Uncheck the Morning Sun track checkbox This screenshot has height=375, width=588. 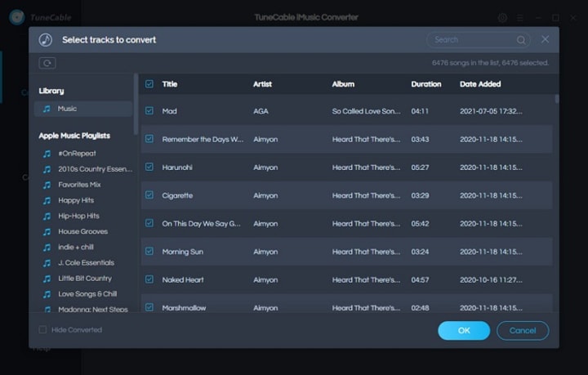click(149, 252)
